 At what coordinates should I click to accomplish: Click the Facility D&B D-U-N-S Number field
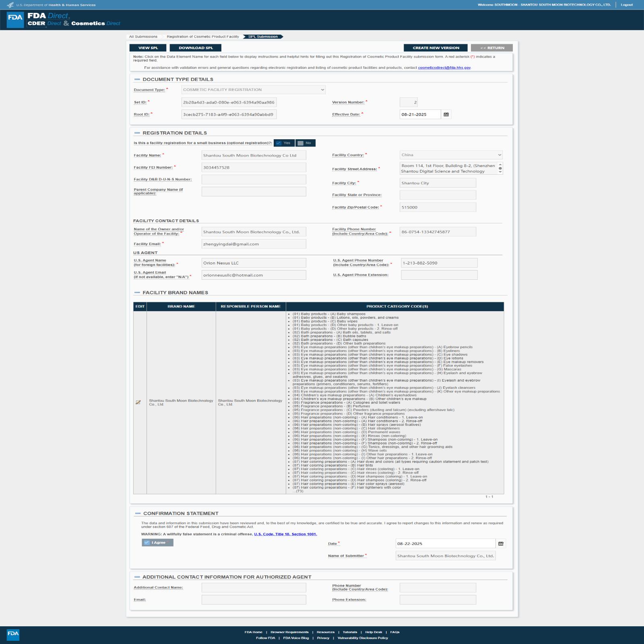pos(254,180)
